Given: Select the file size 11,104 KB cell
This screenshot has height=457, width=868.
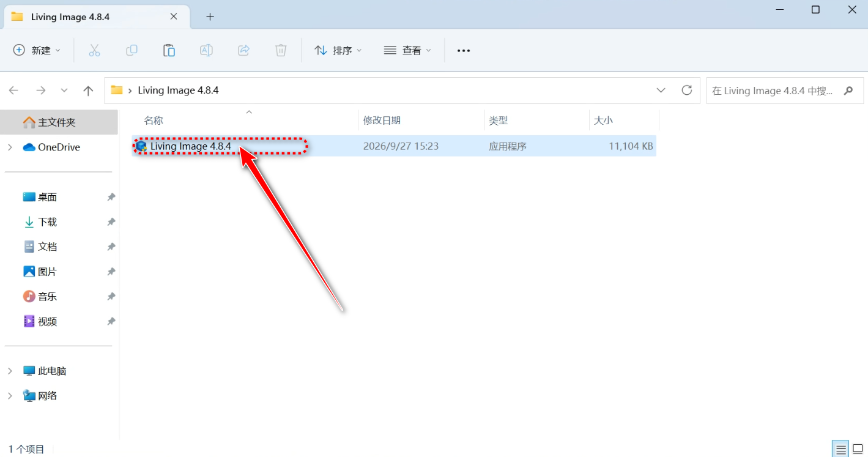Looking at the screenshot, I should (631, 146).
